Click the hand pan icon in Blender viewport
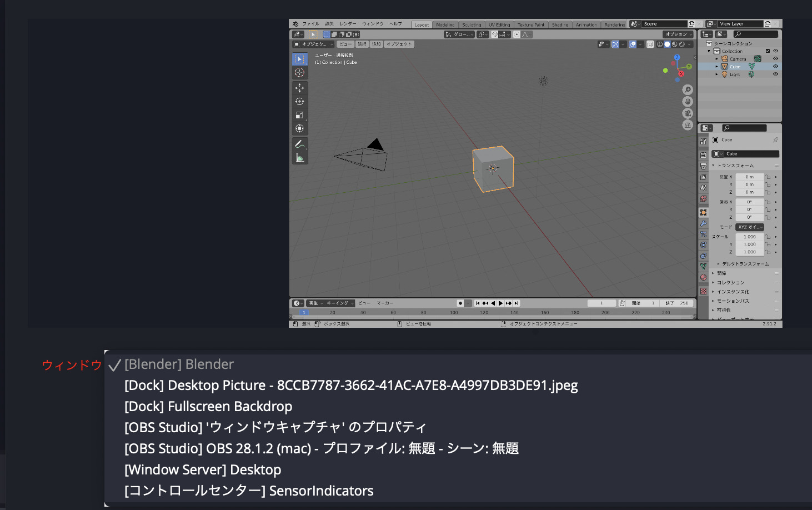 coord(688,102)
